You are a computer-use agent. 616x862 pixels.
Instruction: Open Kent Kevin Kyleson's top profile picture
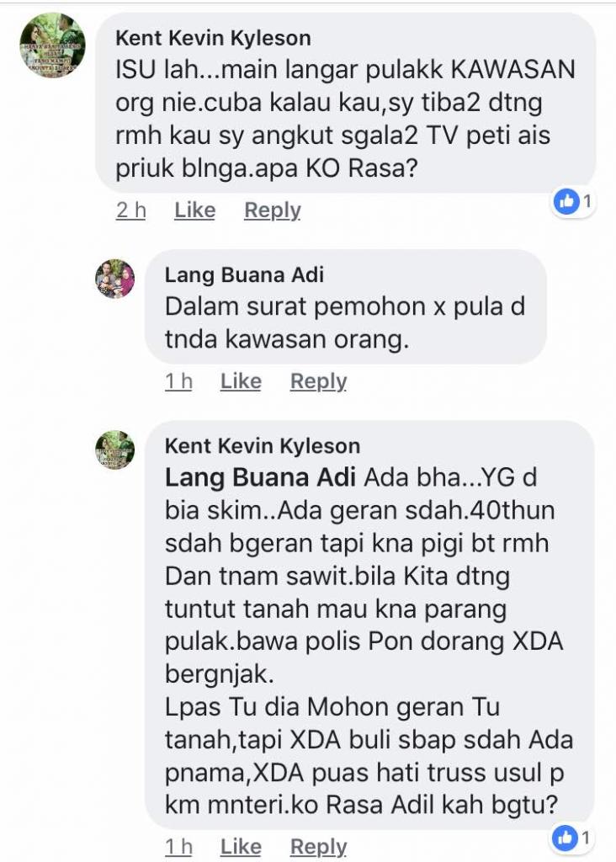point(53,45)
